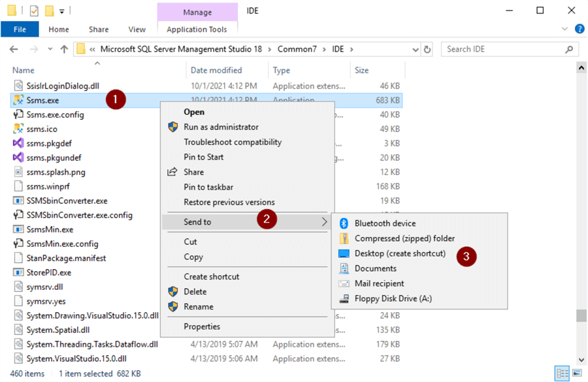Choose Run as administrator from context menu
The image size is (588, 382).
[221, 127]
